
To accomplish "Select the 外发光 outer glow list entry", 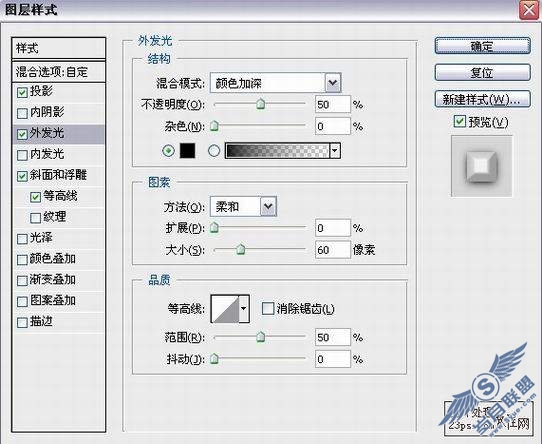I will [58, 134].
